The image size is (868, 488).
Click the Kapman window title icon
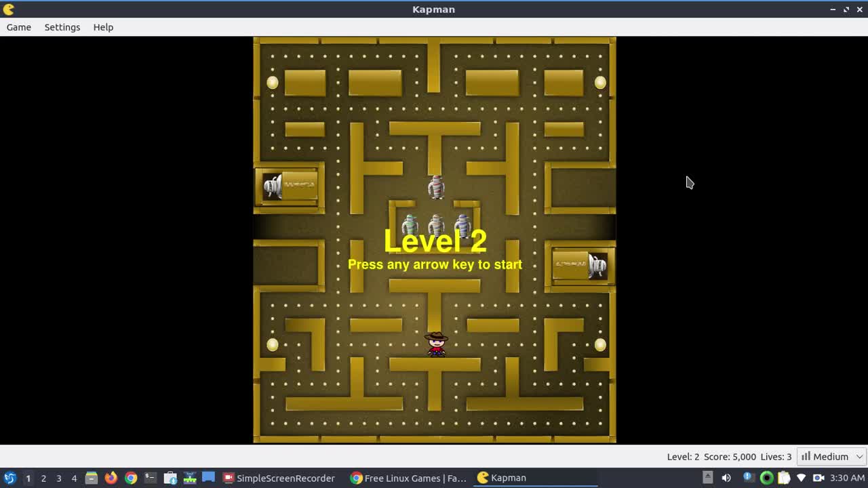click(x=9, y=9)
